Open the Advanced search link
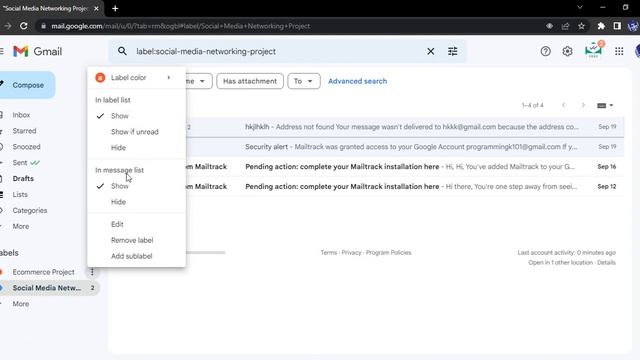640x360 pixels. [358, 81]
